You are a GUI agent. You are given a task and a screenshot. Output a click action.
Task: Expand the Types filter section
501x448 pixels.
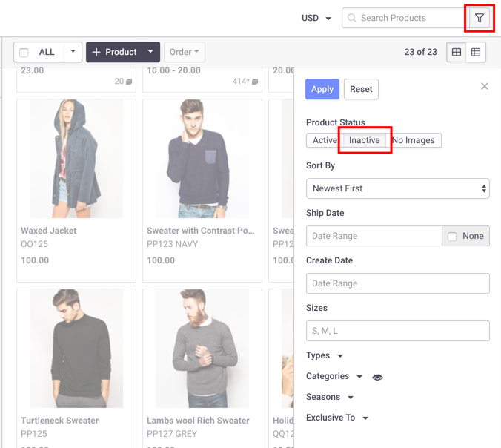pyautogui.click(x=325, y=355)
